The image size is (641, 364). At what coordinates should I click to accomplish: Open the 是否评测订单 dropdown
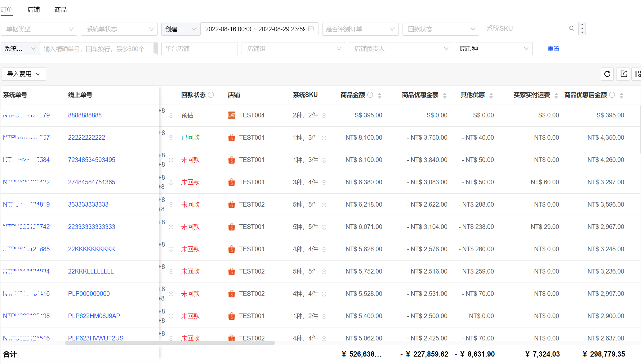click(360, 29)
